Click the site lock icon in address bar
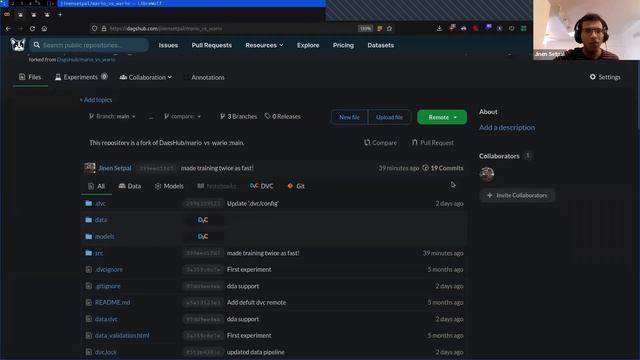The image size is (640, 360). point(104,29)
